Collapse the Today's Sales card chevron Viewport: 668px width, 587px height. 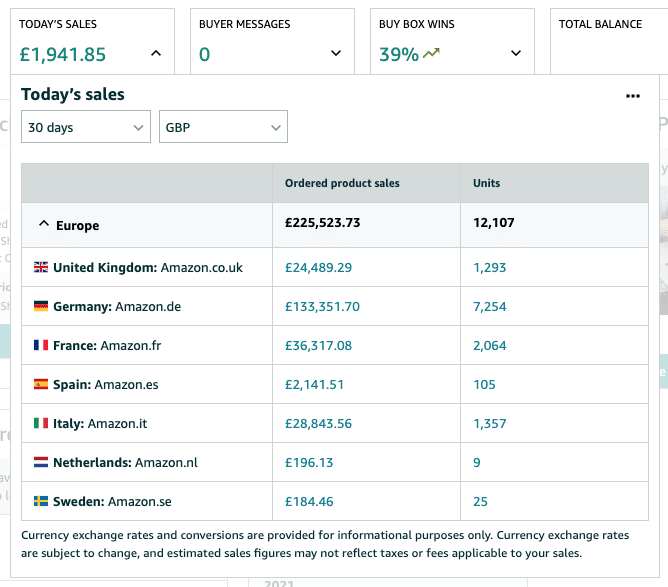coord(156,53)
